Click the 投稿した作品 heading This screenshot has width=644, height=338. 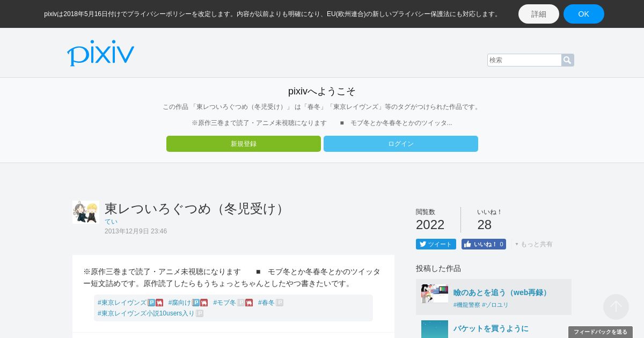tap(438, 268)
